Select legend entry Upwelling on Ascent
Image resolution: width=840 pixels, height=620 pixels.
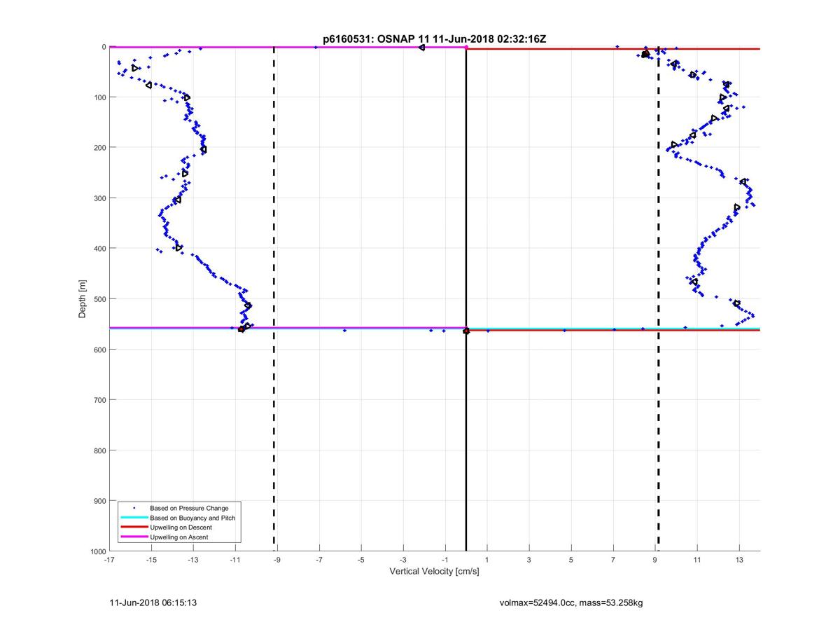pyautogui.click(x=179, y=537)
